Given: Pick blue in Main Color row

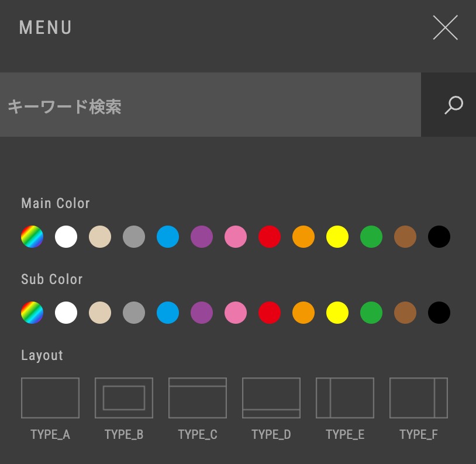Looking at the screenshot, I should (168, 237).
